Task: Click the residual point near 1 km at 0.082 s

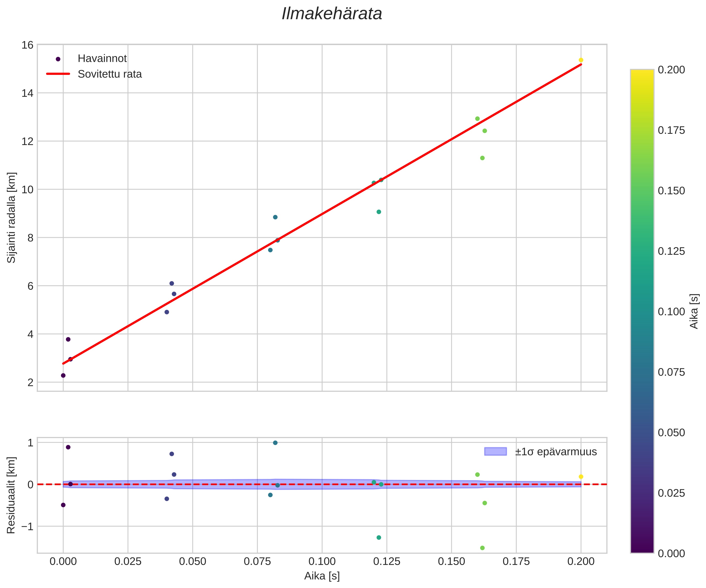Action: (275, 443)
